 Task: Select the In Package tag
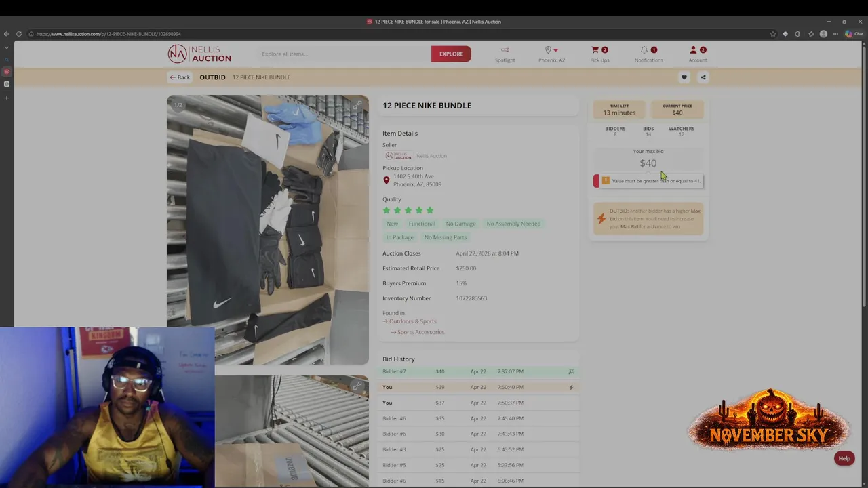point(400,237)
